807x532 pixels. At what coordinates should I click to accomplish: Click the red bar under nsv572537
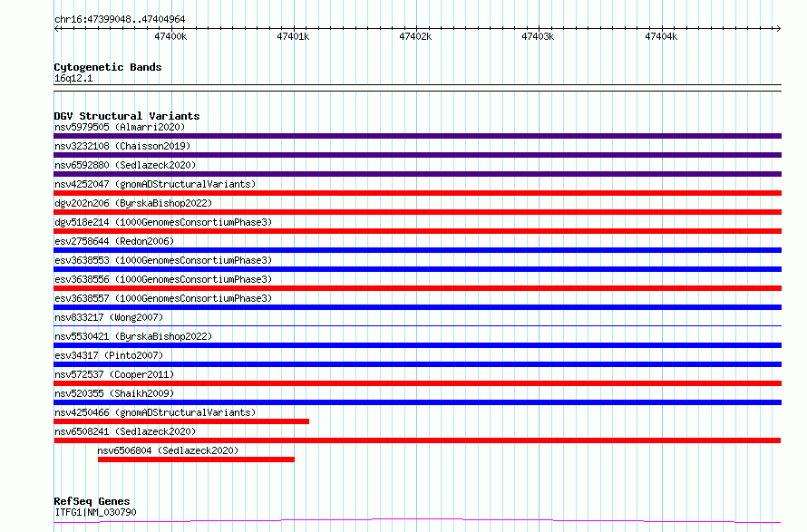pyautogui.click(x=417, y=383)
